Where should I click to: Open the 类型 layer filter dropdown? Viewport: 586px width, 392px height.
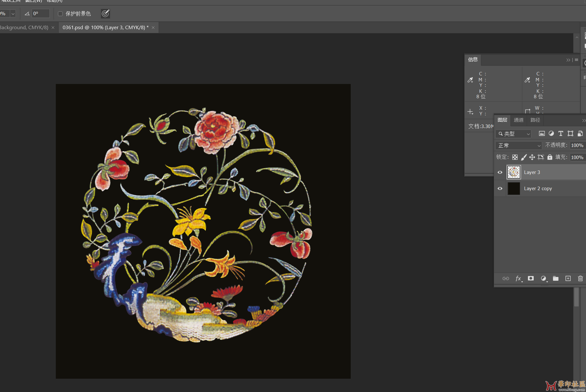(x=513, y=134)
